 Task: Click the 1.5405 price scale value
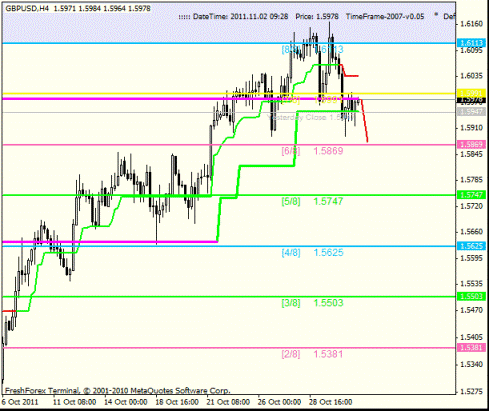pos(471,337)
